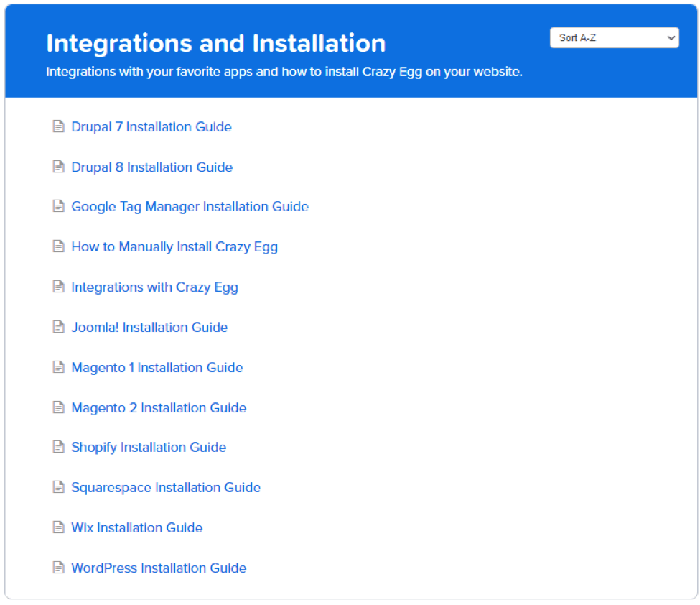Click the subtitle about installing Crazy Egg
Image resolution: width=700 pixels, height=605 pixels.
pyautogui.click(x=284, y=72)
